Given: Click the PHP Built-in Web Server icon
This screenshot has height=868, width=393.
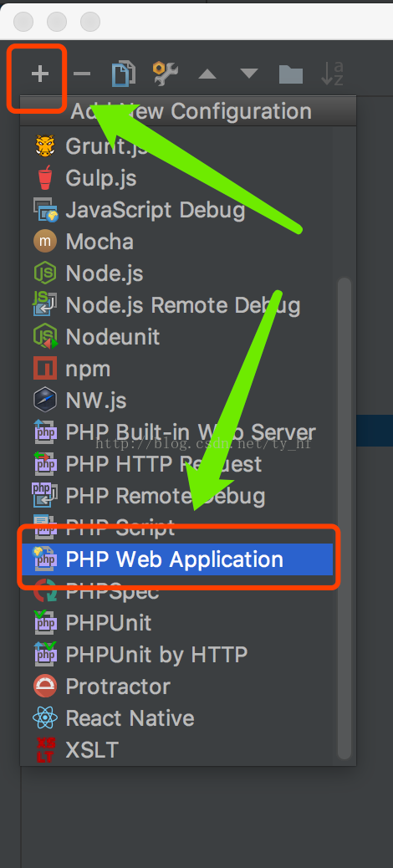Looking at the screenshot, I should click(x=45, y=431).
